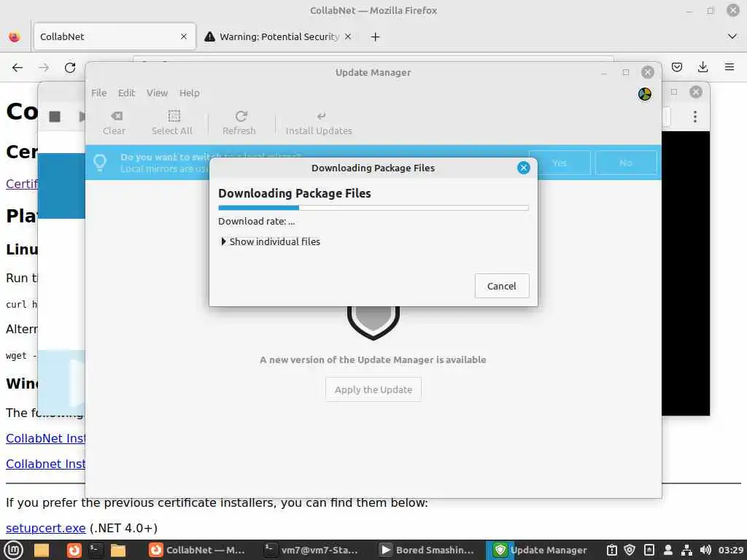This screenshot has width=747, height=560.
Task: Click the Firefox logo beside the tabs
Action: [15, 36]
